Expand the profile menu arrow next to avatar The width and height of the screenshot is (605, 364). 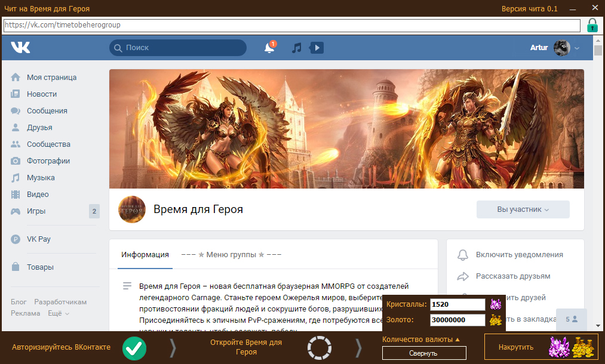point(577,48)
